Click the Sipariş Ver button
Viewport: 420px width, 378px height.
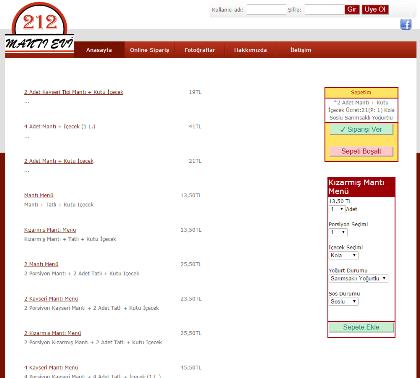coord(361,130)
